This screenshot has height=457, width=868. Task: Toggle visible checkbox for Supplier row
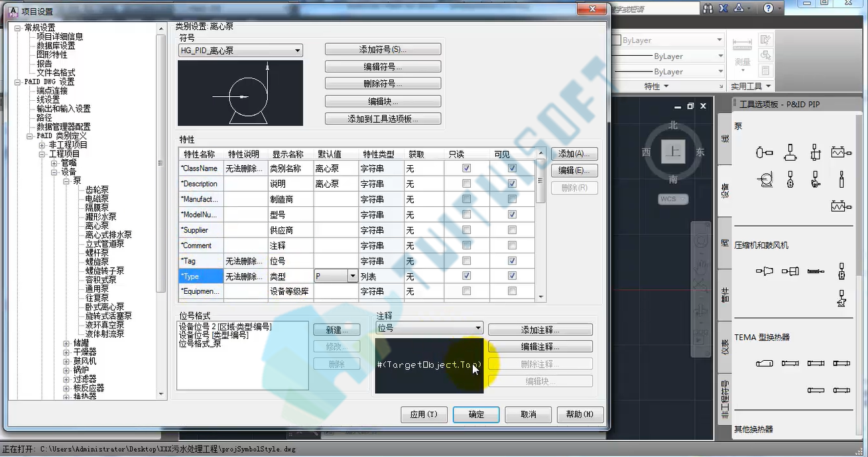point(512,230)
